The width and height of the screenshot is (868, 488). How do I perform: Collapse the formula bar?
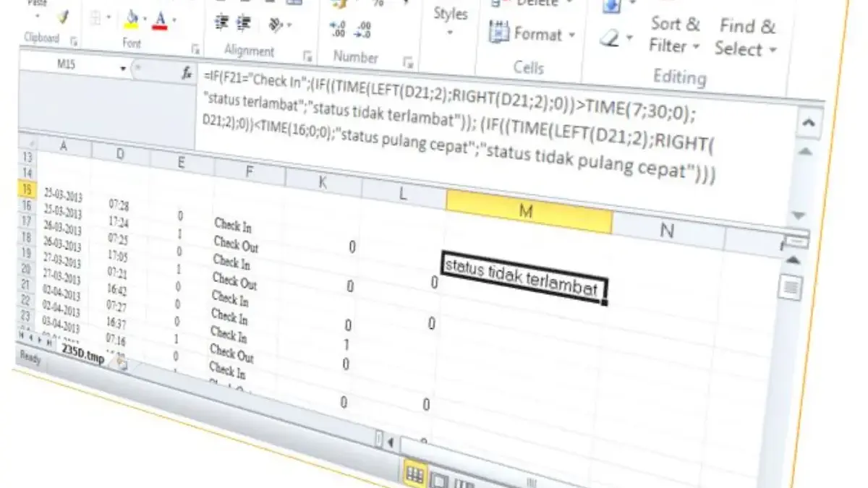tap(809, 122)
